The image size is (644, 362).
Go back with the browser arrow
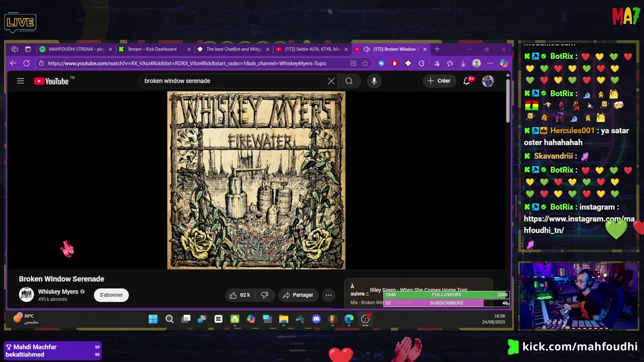[x=13, y=63]
